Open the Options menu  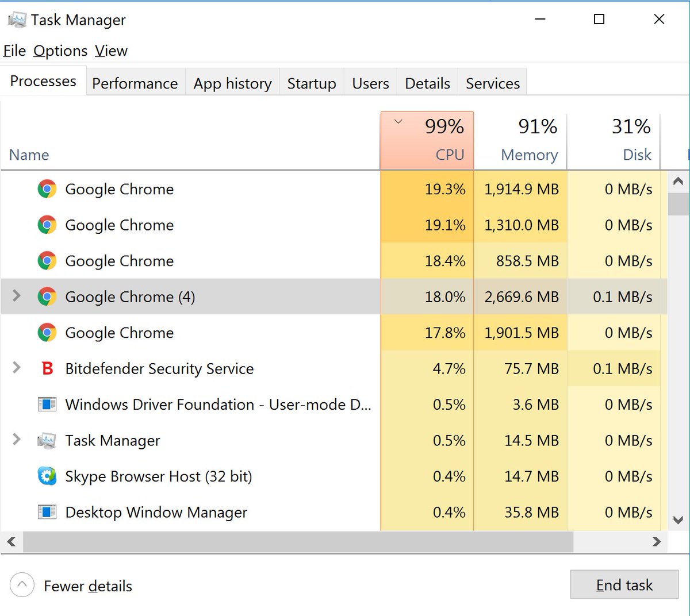click(x=60, y=51)
